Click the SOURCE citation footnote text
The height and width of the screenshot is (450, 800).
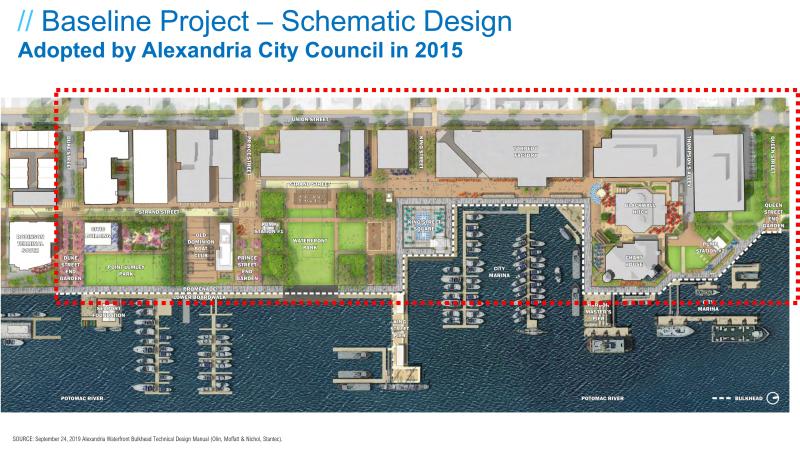148,438
